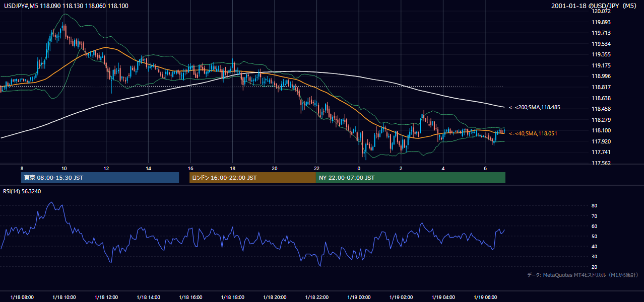Click the 119.893 price axis label
644x302 pixels.
click(601, 22)
